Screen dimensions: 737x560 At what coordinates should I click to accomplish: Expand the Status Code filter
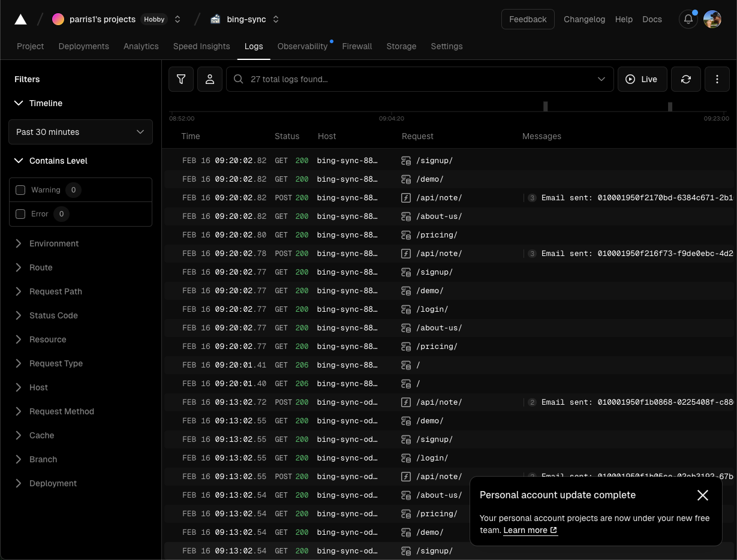click(x=46, y=315)
